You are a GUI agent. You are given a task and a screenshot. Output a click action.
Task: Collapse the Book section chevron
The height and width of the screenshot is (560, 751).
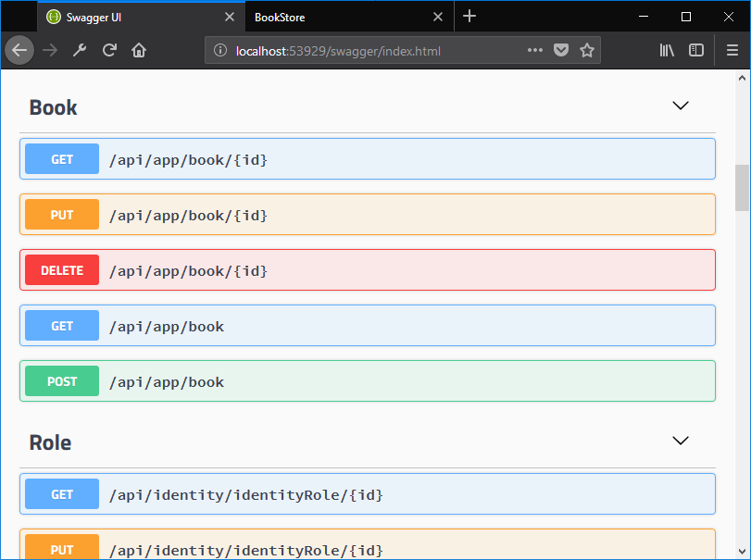681,106
